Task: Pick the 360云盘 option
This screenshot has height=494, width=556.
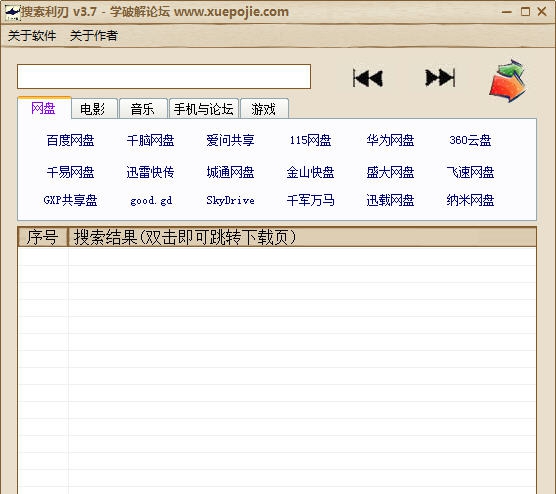Action: coord(470,140)
